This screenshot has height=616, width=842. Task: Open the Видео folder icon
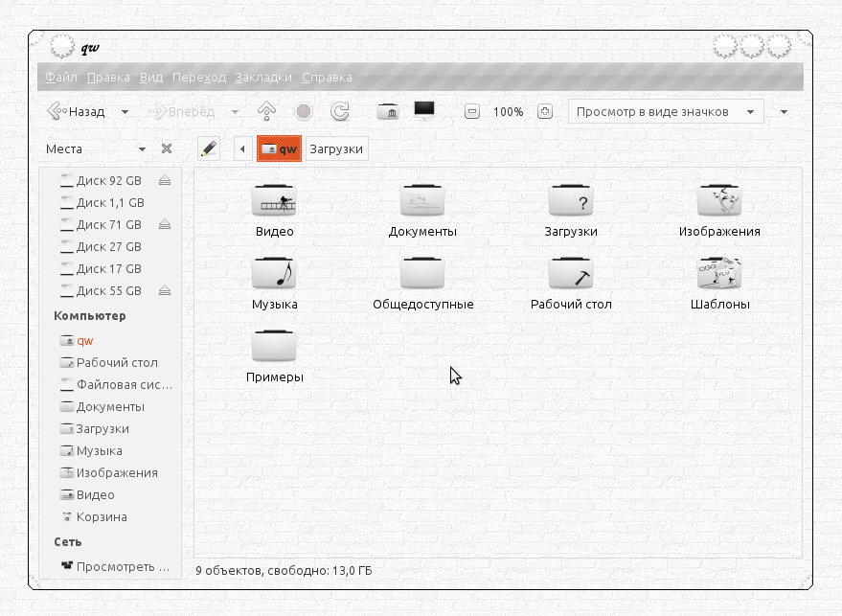pyautogui.click(x=274, y=201)
